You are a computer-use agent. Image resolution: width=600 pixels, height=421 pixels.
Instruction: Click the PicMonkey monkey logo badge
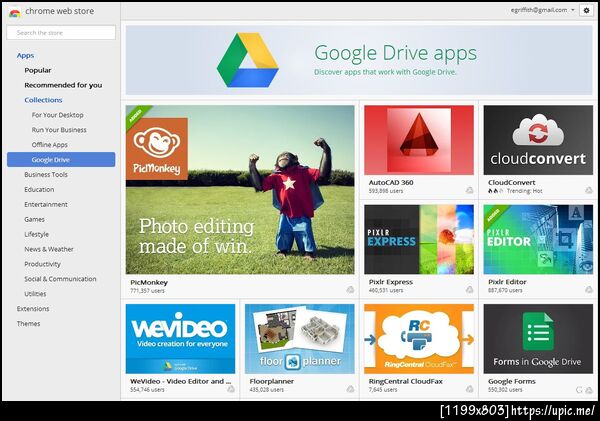click(157, 149)
